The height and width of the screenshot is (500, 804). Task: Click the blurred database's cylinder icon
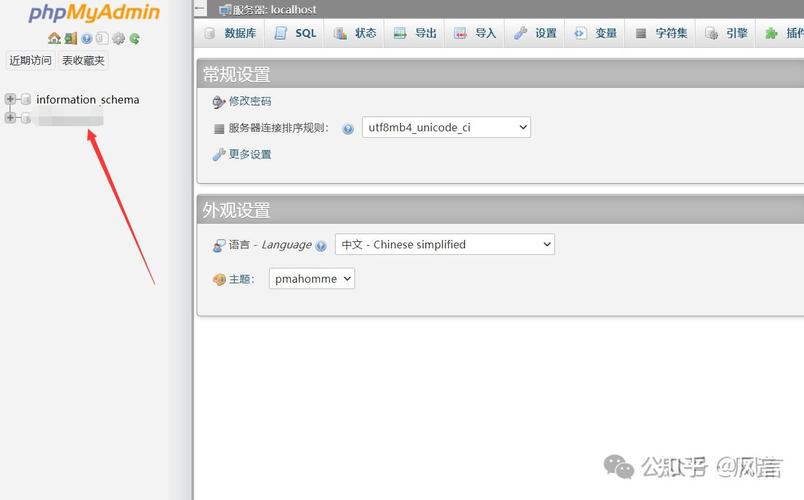pos(26,118)
